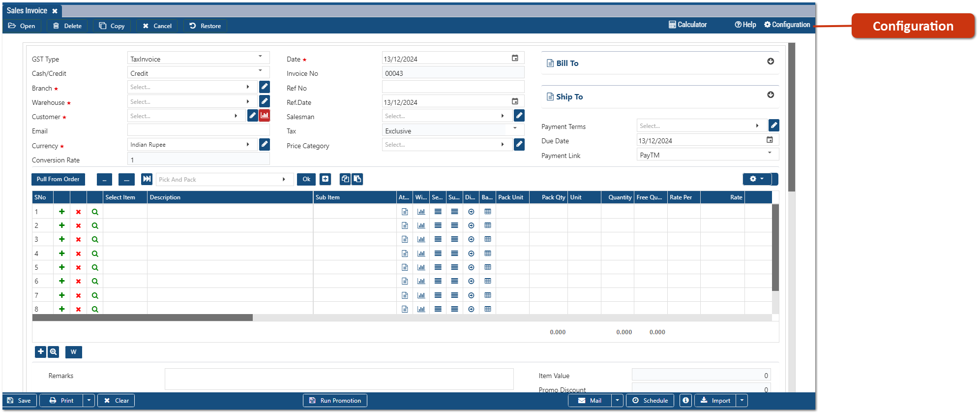This screenshot has height=414, width=980.
Task: Click the Run Promotion button
Action: [335, 401]
